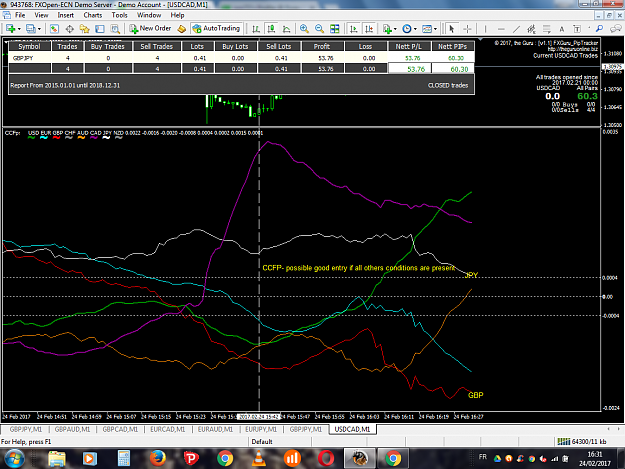Screen dimensions: 625x469
Task: Switch to the EURCAD,M1 chart tab
Action: (167, 429)
